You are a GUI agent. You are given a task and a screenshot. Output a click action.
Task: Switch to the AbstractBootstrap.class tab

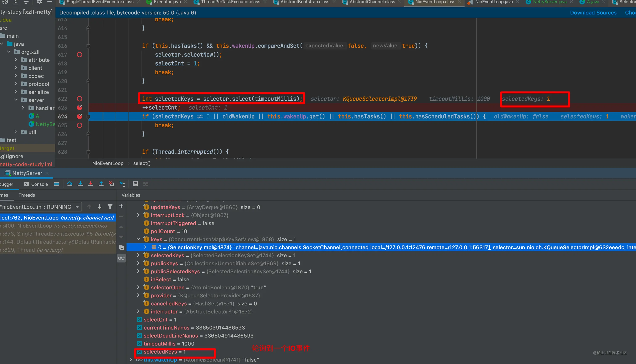[305, 2]
